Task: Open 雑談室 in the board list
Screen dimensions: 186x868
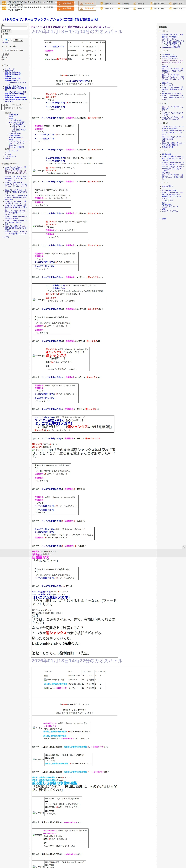Action: point(11,117)
